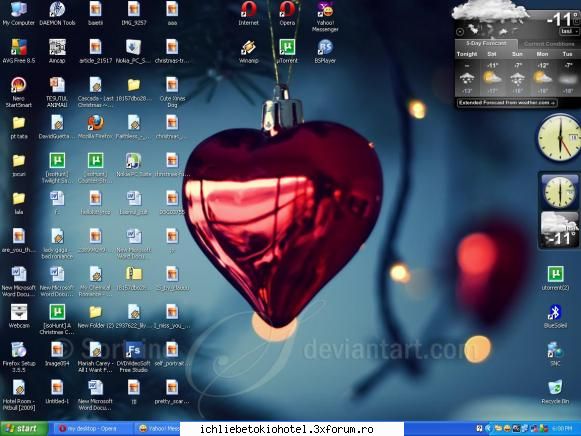Launch DAEMON Tools from the desktop
This screenshot has height=436, width=581.
[x=57, y=13]
